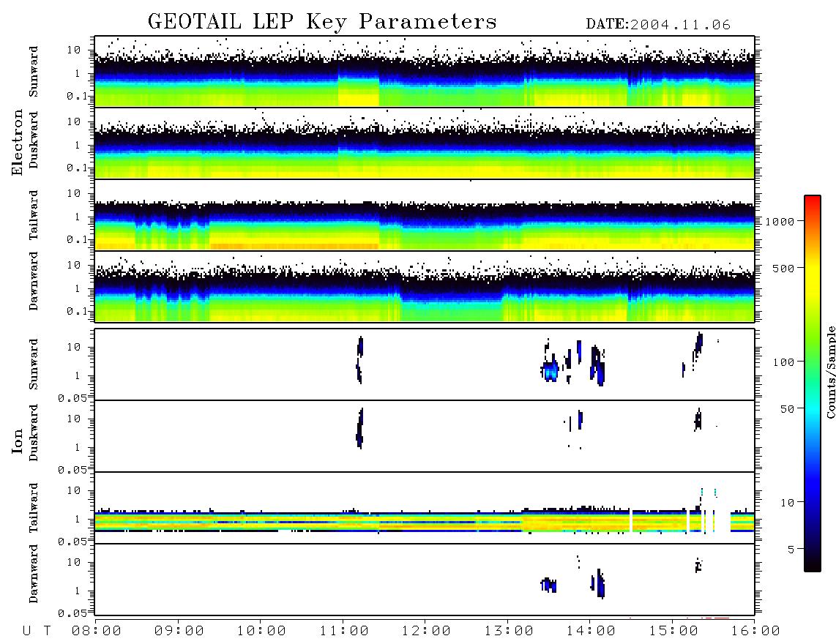The image size is (836, 644).
Task: Pick the black bottom of the colorbar
Action: [x=813, y=567]
